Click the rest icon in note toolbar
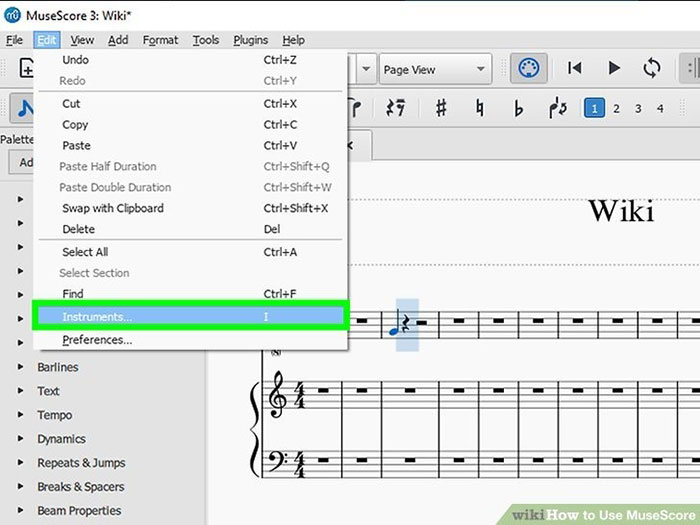 (396, 108)
